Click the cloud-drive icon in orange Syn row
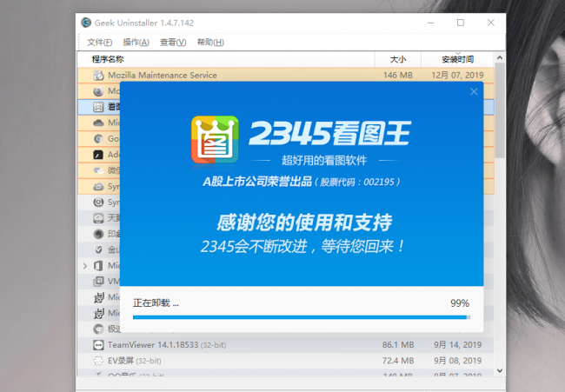 pyautogui.click(x=98, y=186)
